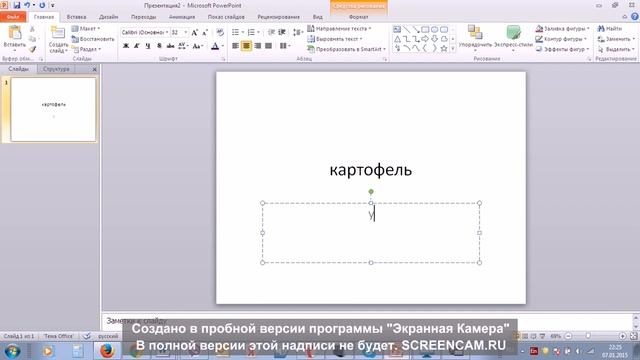Screen dimensions: 640x360
Task: Open Заливка фигуры dropdown
Action: 562,29
